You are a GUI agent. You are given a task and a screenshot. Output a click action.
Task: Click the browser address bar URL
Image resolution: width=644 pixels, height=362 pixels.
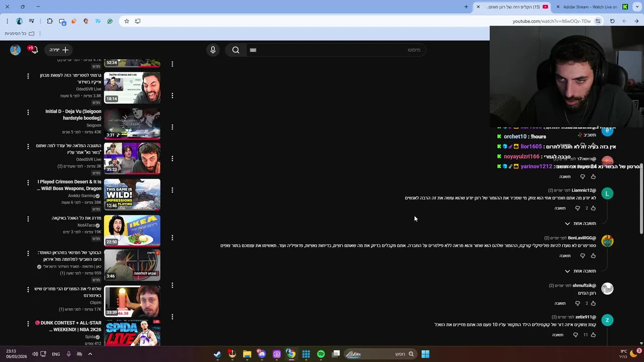pos(551,21)
